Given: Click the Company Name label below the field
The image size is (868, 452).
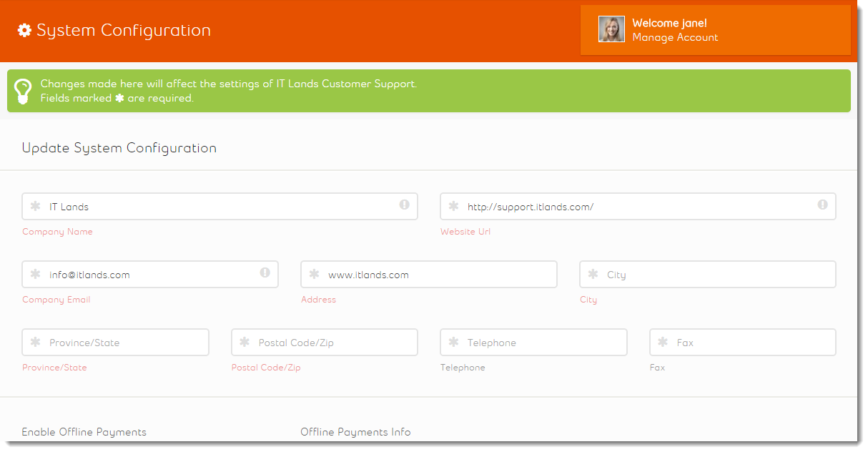Looking at the screenshot, I should tap(57, 232).
